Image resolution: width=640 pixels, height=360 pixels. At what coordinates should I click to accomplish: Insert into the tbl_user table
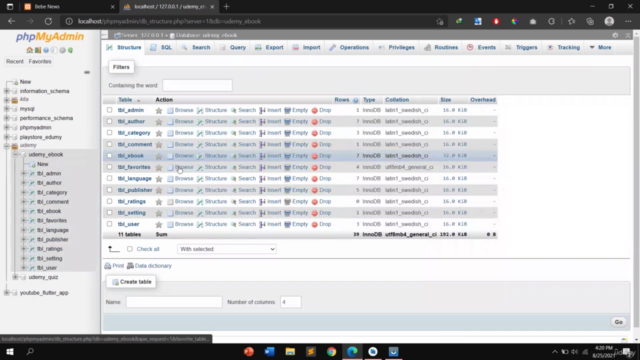(270, 224)
